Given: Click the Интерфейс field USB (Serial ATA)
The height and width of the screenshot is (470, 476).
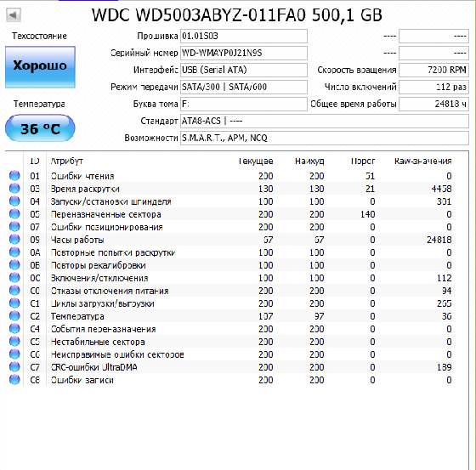Looking at the screenshot, I should pyautogui.click(x=244, y=71).
